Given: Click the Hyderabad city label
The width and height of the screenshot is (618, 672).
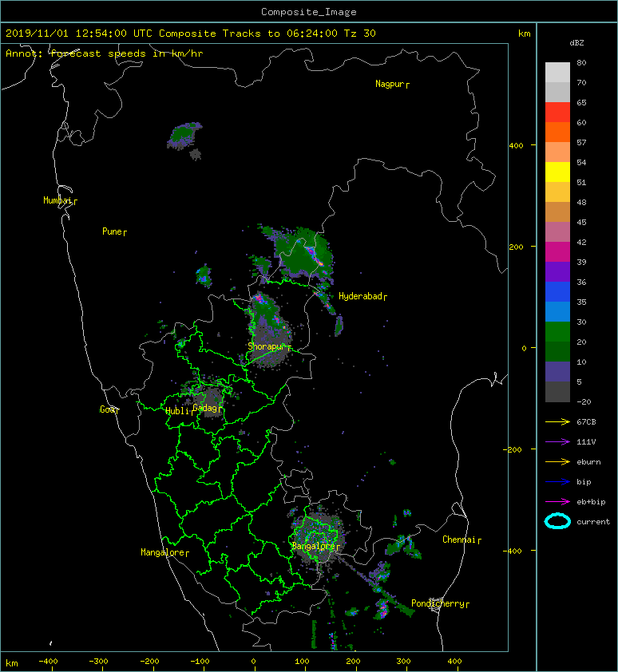Looking at the screenshot, I should point(362,296).
